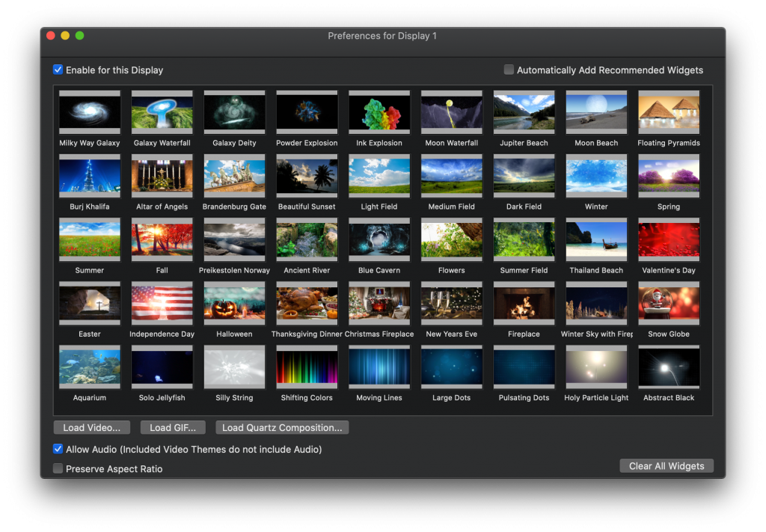
Task: Choose the Ink Explosion theme
Action: [x=379, y=112]
